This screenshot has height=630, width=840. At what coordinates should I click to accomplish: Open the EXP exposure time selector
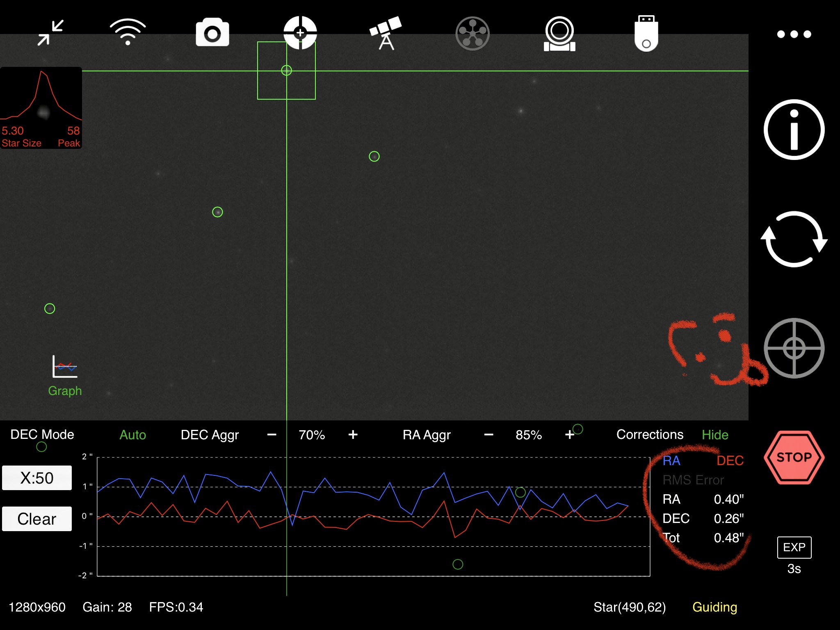point(794,548)
